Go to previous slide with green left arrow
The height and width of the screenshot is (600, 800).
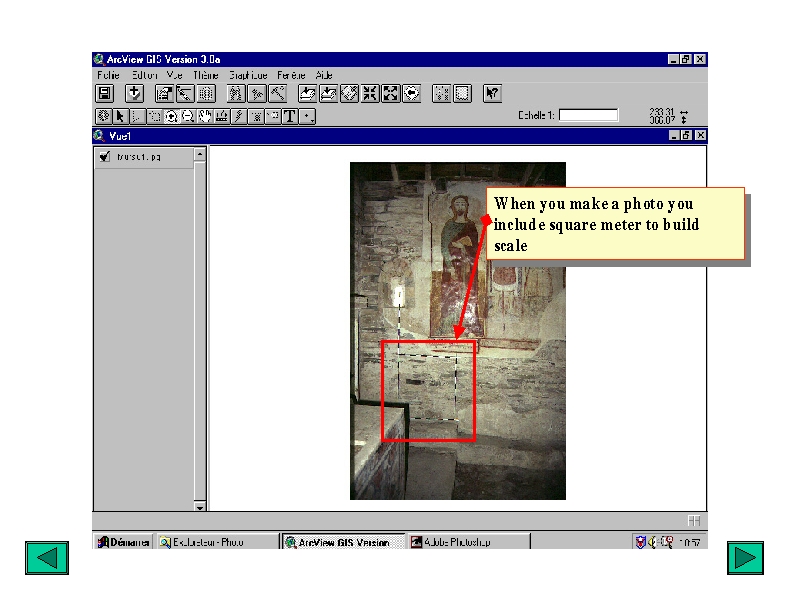(47, 558)
